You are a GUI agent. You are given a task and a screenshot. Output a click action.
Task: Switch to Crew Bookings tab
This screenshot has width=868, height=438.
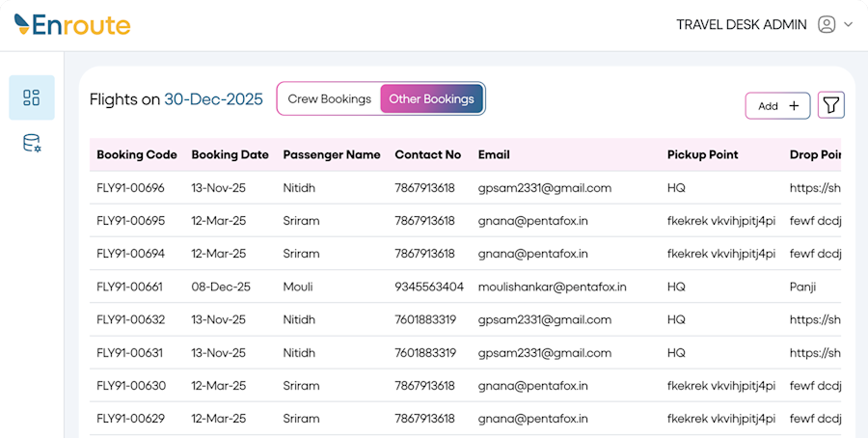(x=330, y=99)
